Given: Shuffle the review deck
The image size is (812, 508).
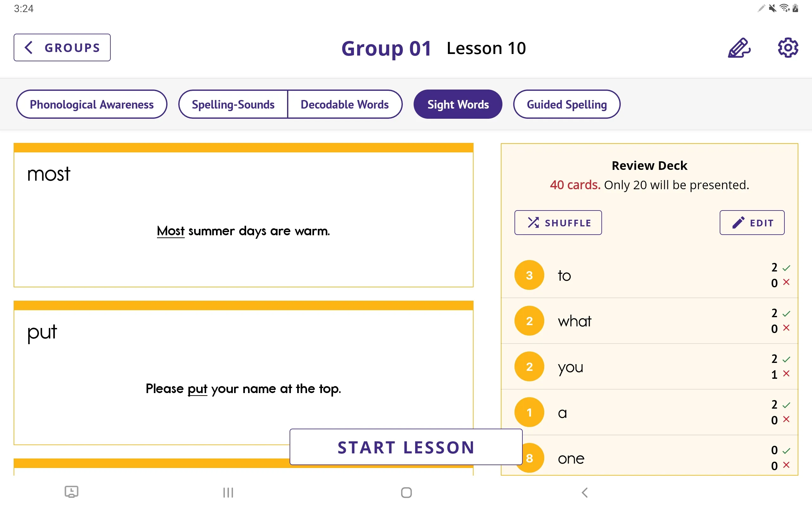Looking at the screenshot, I should pos(558,223).
